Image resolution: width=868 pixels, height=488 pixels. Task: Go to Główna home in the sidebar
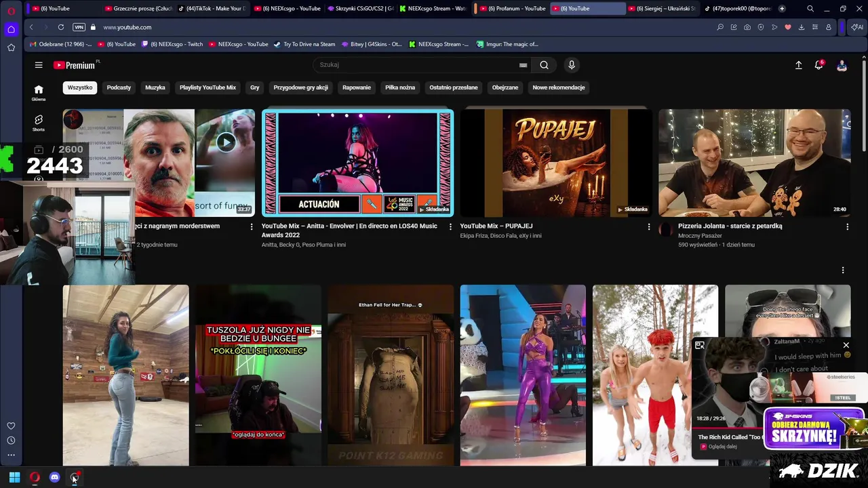39,93
